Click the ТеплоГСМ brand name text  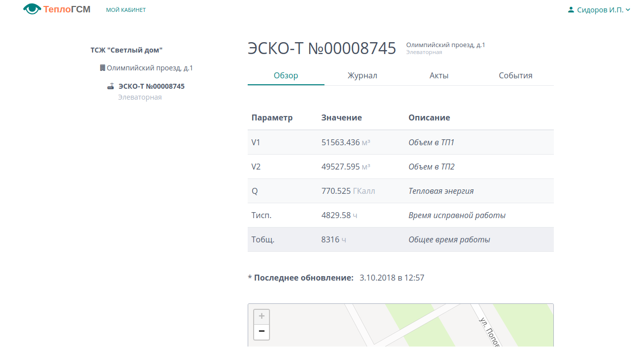[x=67, y=9]
